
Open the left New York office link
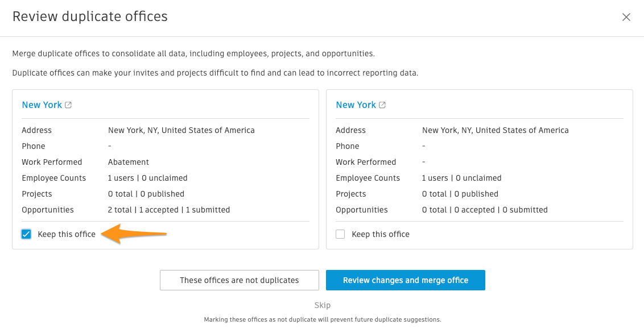click(x=42, y=105)
